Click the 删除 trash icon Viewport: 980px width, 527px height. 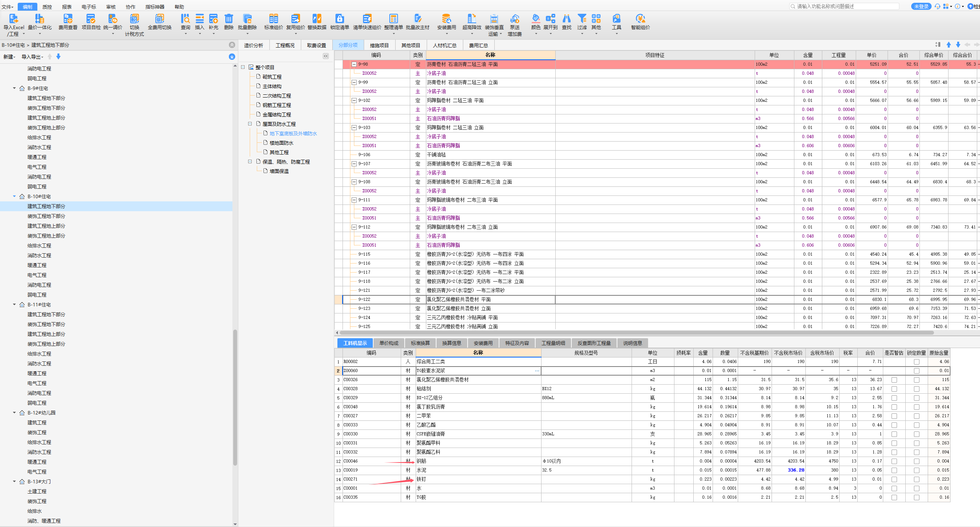tap(229, 22)
